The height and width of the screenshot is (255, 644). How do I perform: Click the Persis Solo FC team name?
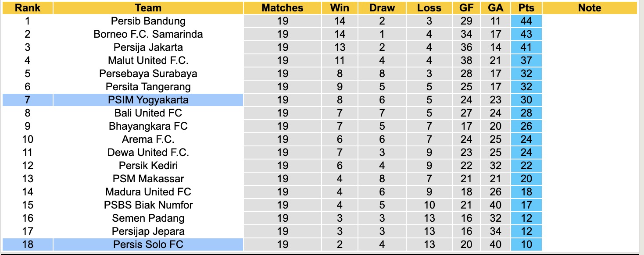coord(148,244)
